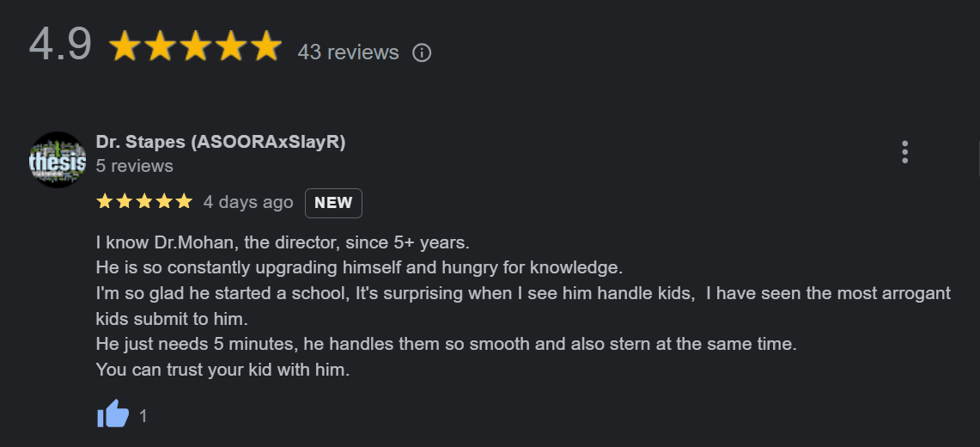Click the fourth large star in overall rating
This screenshot has height=447, width=980.
coord(231,47)
